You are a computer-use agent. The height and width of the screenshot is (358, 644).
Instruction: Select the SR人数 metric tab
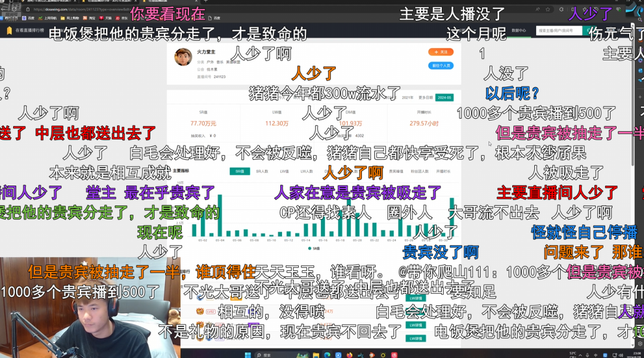262,171
